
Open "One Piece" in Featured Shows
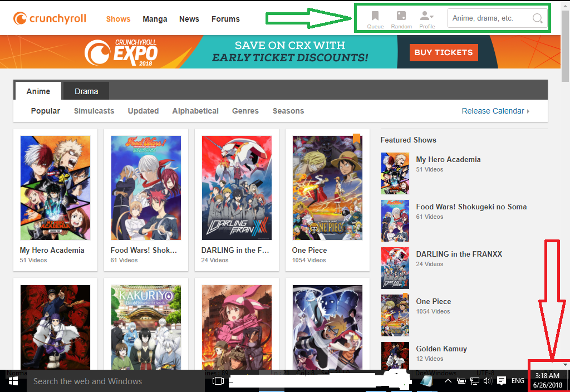(433, 301)
